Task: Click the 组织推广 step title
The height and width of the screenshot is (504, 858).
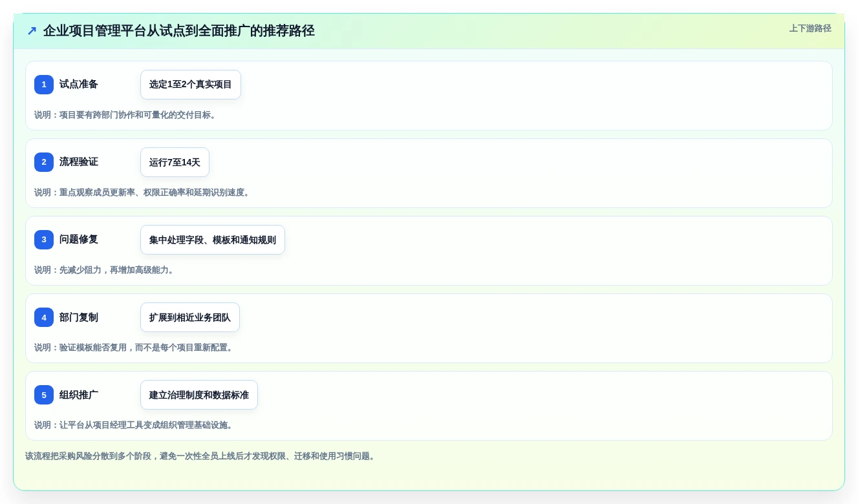Action: [x=79, y=394]
